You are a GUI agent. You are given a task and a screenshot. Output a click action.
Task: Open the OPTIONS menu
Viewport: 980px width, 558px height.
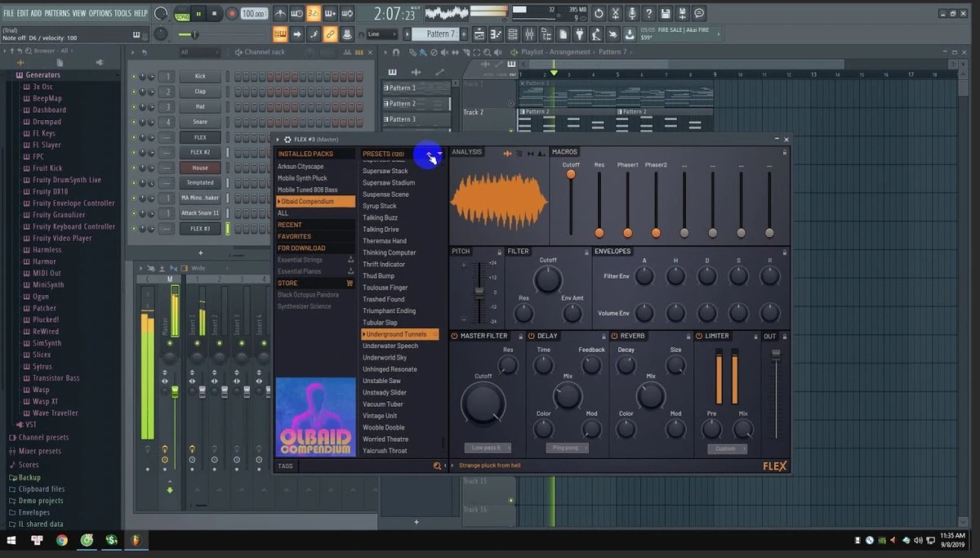(x=100, y=14)
